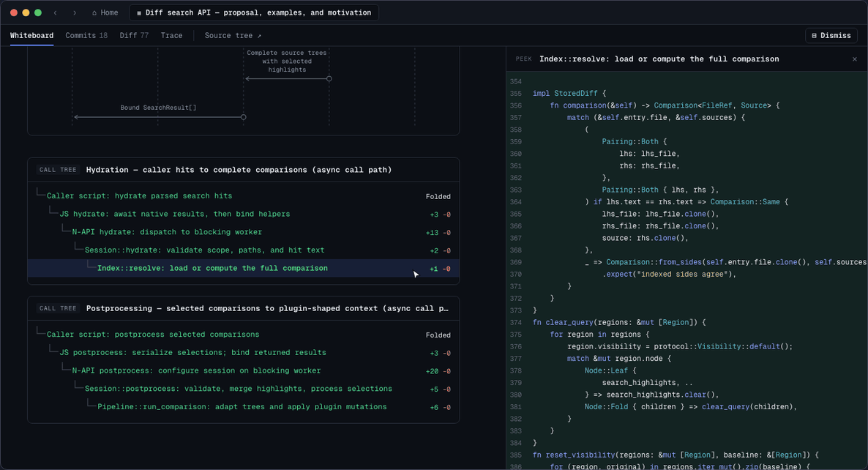Click the Postprocessing call tree heading
868x470 pixels.
coord(267,308)
